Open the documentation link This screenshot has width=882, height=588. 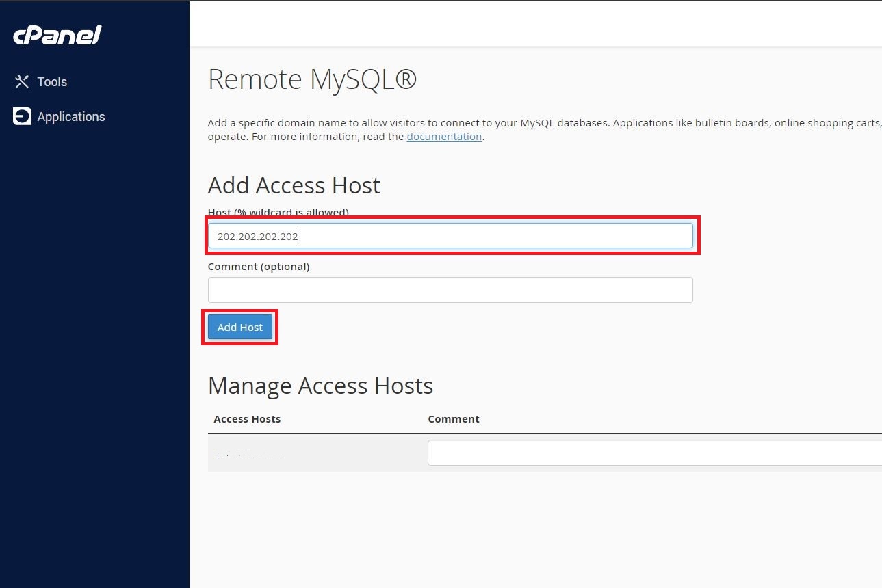(x=444, y=137)
